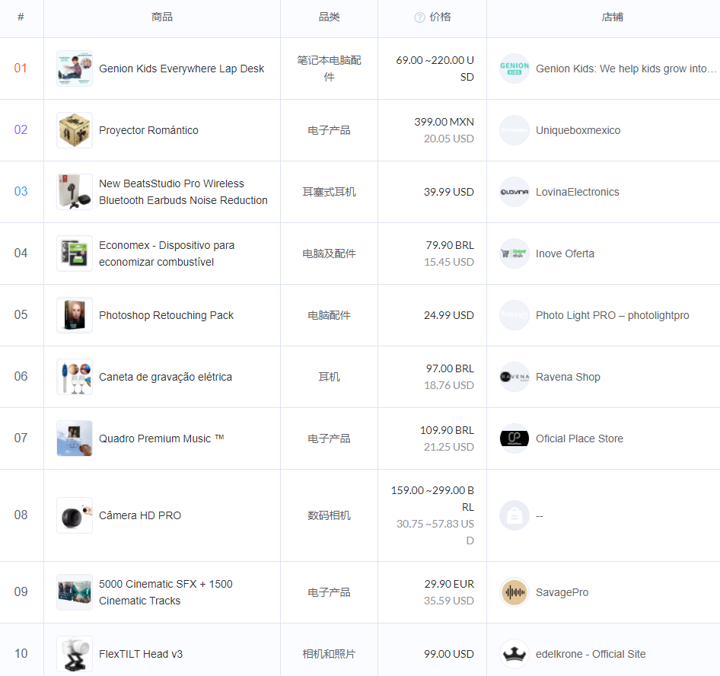The image size is (720, 676).
Task: Open Câmera HD PRO product thumbnail
Action: [74, 515]
